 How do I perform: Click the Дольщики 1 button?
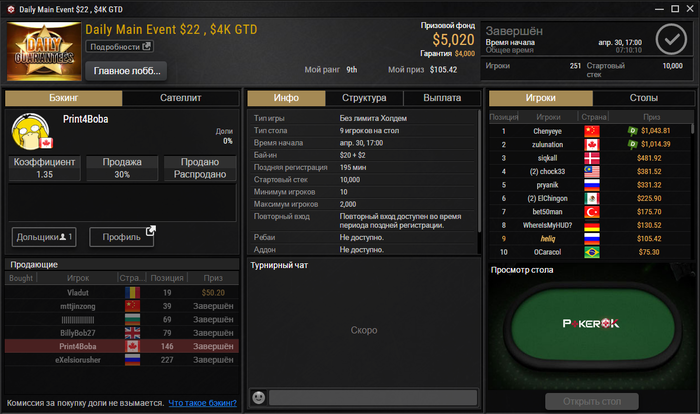tap(44, 237)
